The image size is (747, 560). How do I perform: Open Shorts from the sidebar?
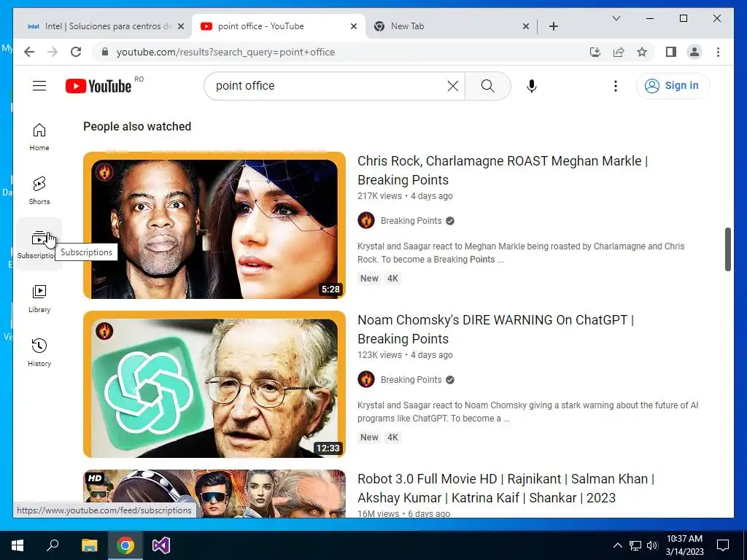coord(39,191)
